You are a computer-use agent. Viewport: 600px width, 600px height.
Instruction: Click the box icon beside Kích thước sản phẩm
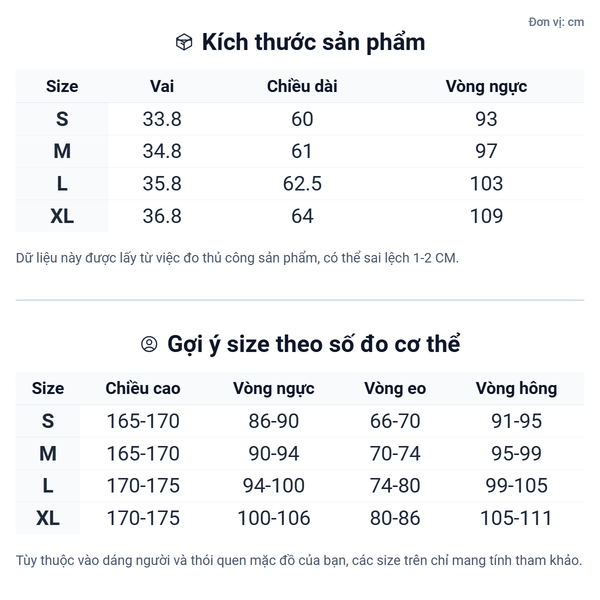[184, 42]
